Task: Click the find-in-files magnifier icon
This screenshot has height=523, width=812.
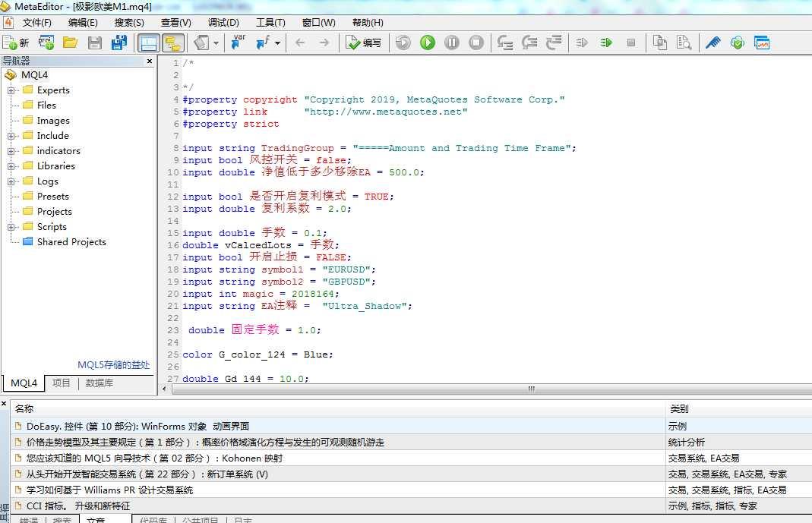Action: point(684,43)
